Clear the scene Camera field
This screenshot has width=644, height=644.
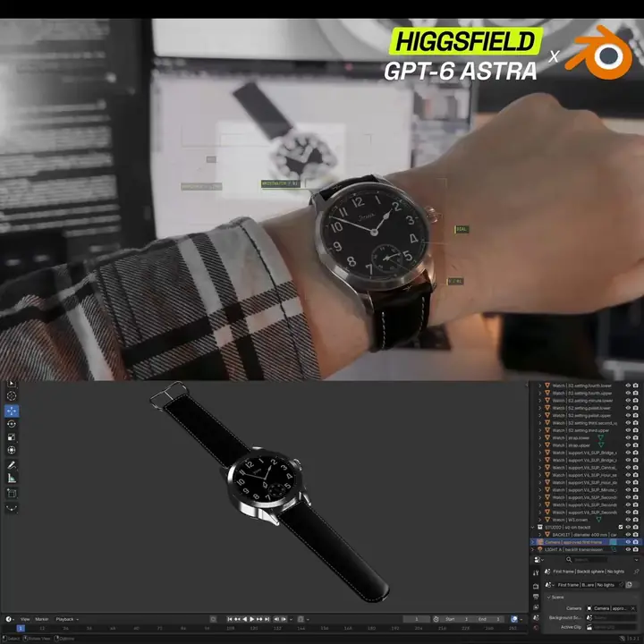click(633, 608)
